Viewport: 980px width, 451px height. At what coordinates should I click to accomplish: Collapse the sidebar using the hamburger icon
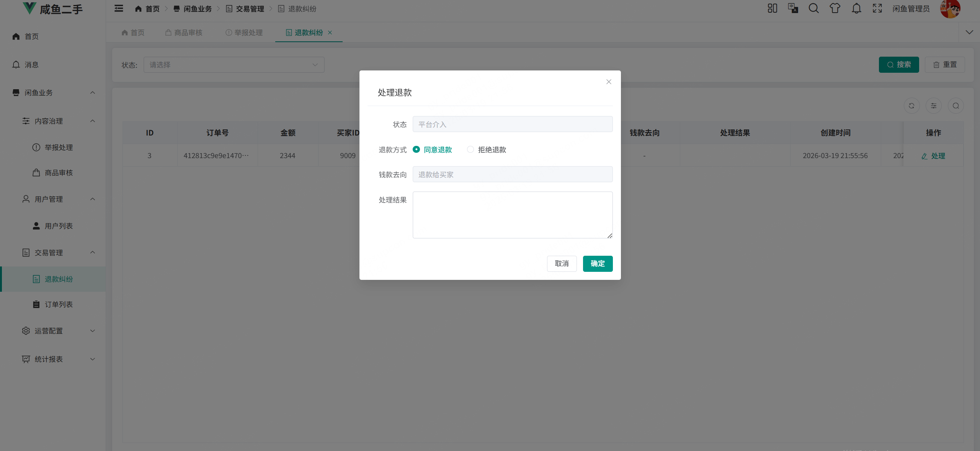118,8
